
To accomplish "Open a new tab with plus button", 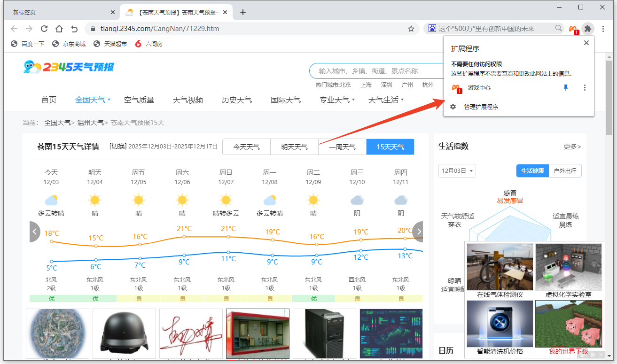I will point(243,12).
